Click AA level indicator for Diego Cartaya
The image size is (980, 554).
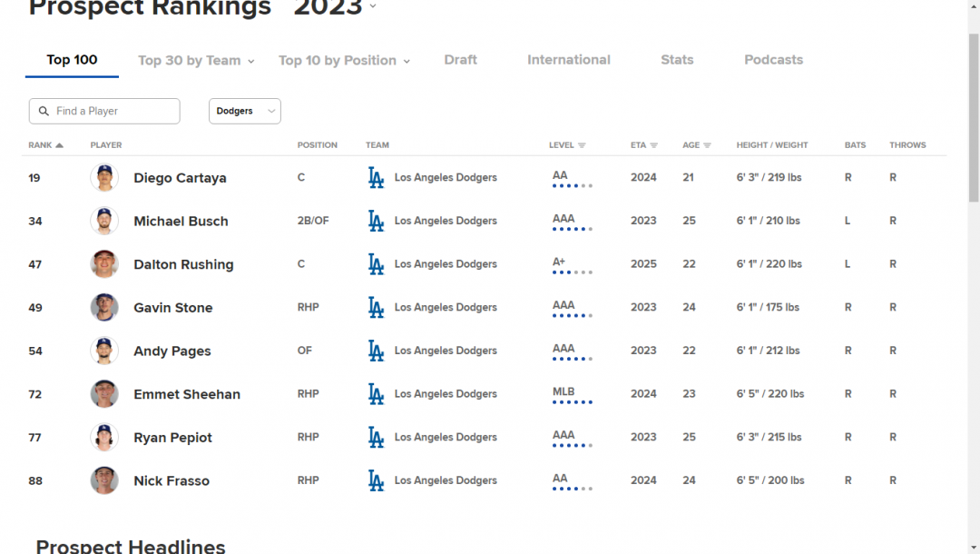572,179
